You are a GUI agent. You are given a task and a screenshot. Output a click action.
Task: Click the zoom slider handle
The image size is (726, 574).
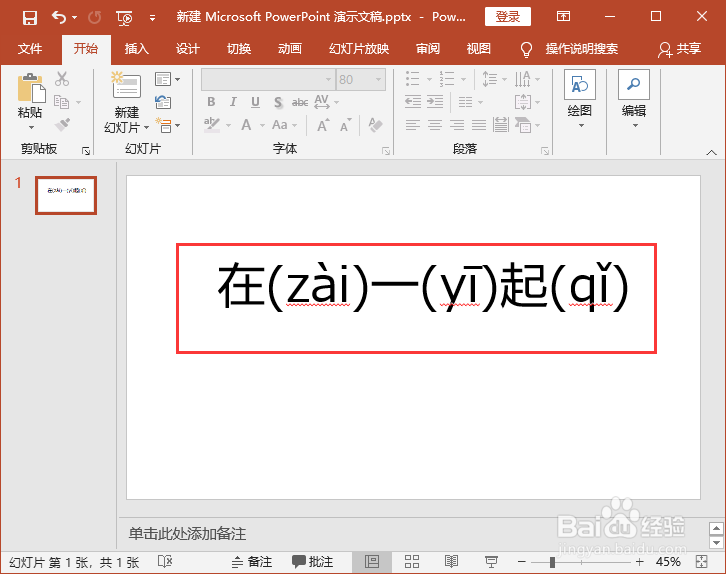[x=552, y=562]
